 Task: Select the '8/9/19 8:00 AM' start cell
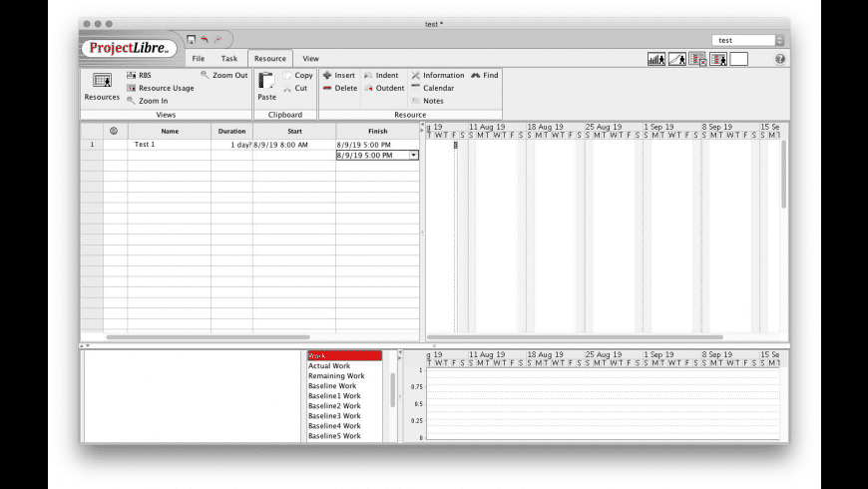click(x=294, y=145)
